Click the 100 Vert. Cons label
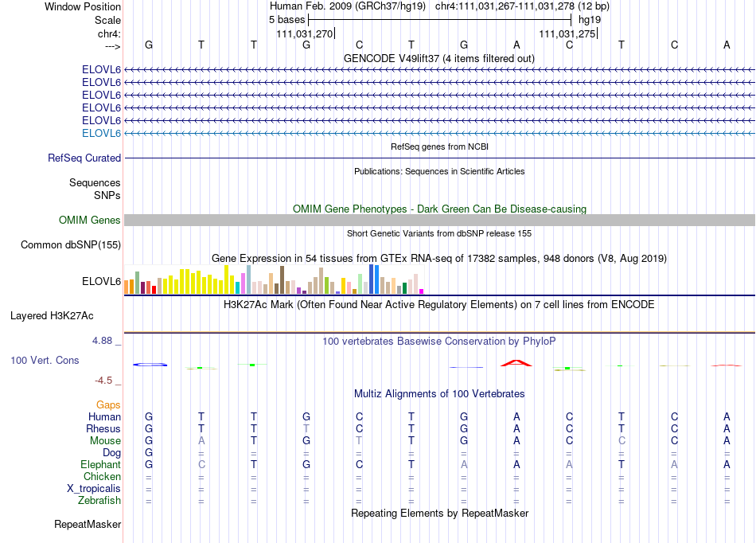Image resolution: width=756 pixels, height=543 pixels. 45,360
